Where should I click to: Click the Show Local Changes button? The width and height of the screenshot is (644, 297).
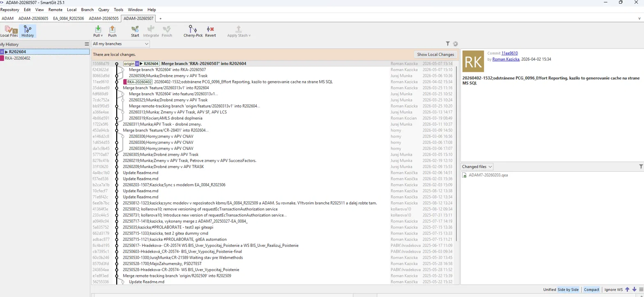[x=435, y=54]
